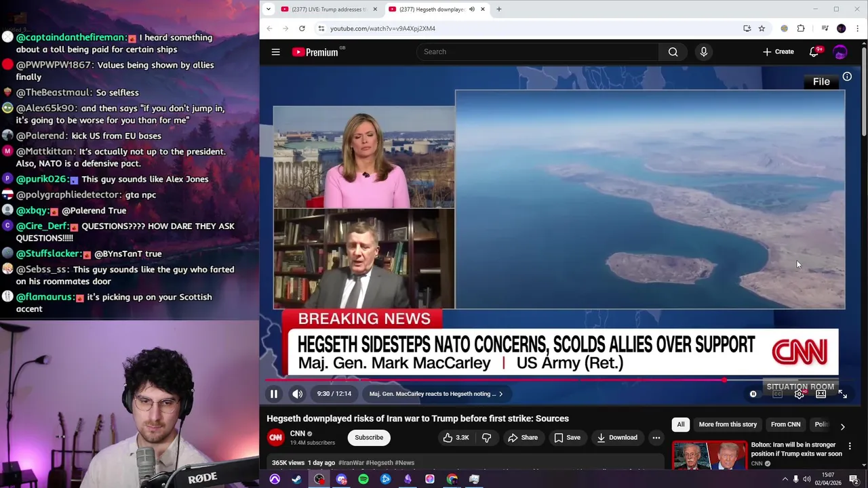Go back in browser history

click(269, 28)
